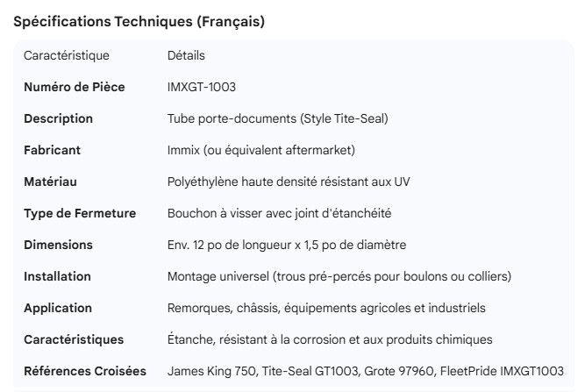
Task: Select the 'Description' row label
Action: click(58, 118)
